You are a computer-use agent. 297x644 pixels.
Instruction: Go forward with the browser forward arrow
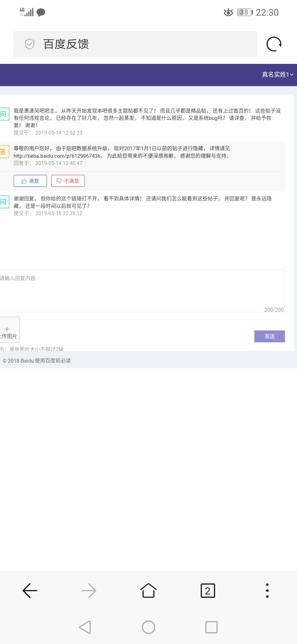89,591
